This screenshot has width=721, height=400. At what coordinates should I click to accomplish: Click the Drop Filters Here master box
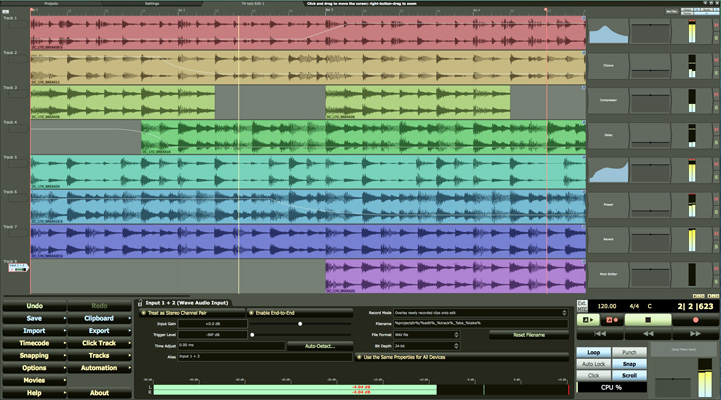click(684, 350)
